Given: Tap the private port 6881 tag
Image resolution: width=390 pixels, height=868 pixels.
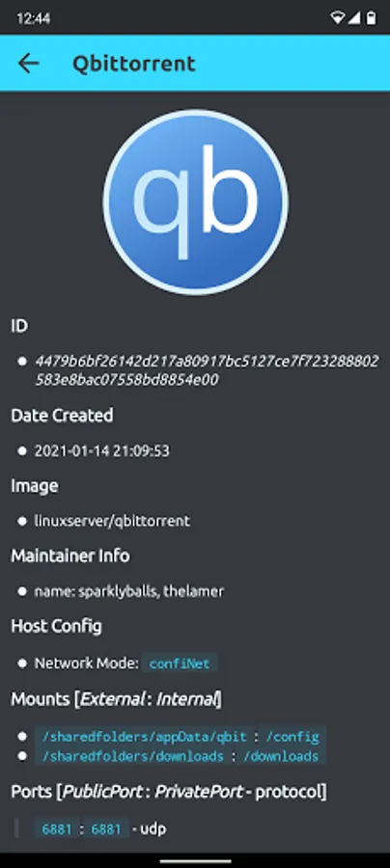Looking at the screenshot, I should tap(106, 828).
